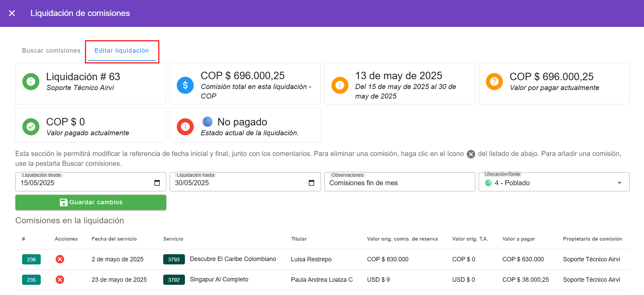Viewport: 644px width, 295px height.
Task: Click the red info icon for settlement status
Action: coord(185,127)
